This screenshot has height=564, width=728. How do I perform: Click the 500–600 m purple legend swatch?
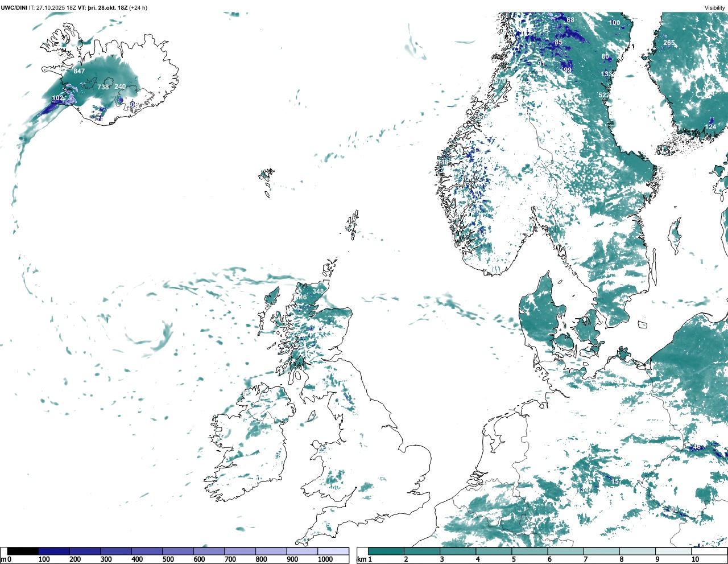(x=177, y=551)
